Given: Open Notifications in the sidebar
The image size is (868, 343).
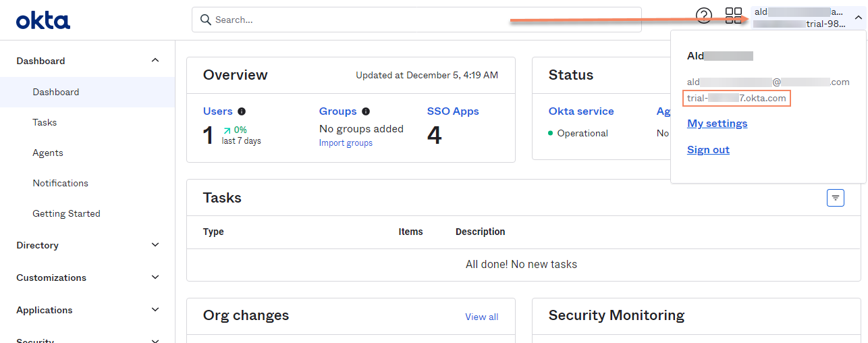Looking at the screenshot, I should click(x=60, y=183).
